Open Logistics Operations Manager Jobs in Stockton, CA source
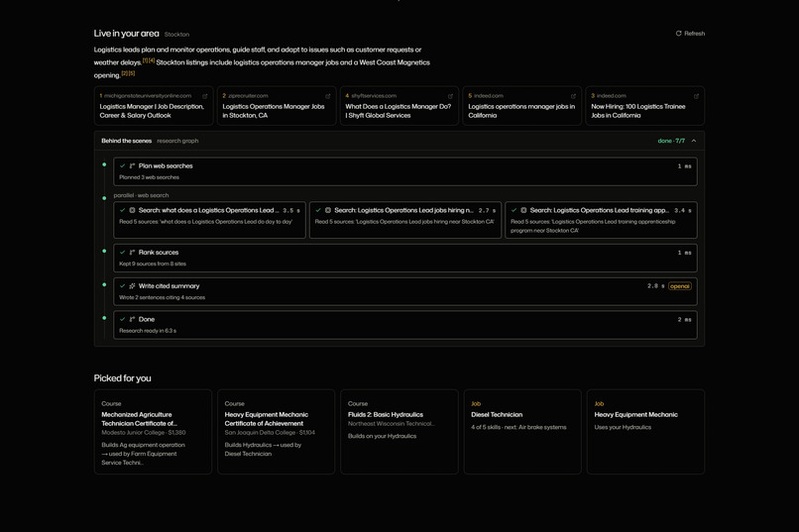799x532 pixels. tap(277, 106)
